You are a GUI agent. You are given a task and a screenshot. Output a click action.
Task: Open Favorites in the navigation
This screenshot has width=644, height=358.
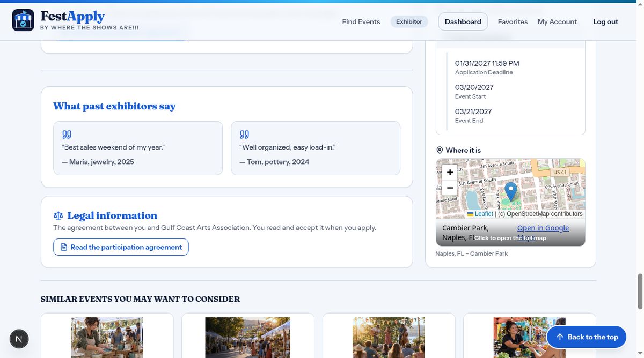(x=513, y=21)
